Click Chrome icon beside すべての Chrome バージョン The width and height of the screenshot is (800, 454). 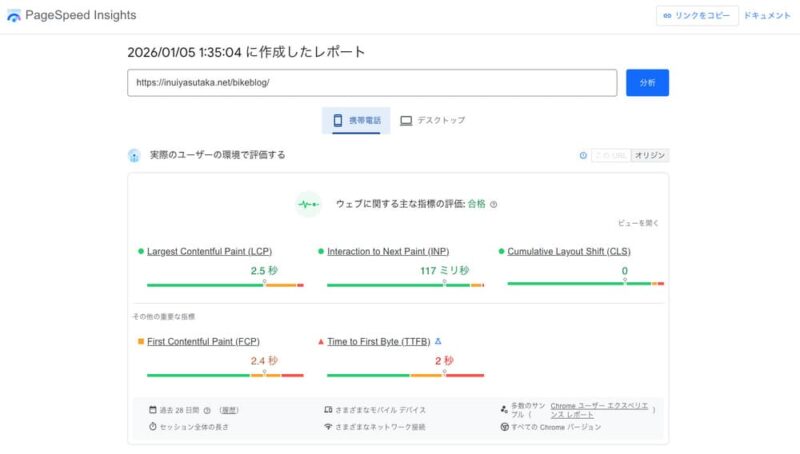point(505,427)
